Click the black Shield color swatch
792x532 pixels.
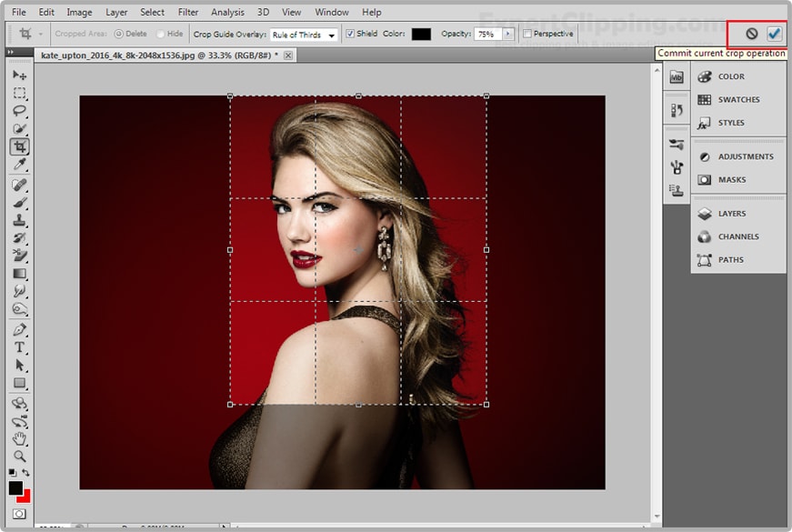[x=421, y=35]
